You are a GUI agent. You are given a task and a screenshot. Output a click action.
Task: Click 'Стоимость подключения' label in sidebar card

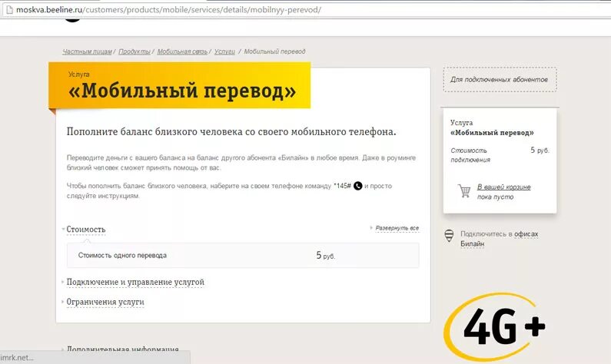(470, 155)
